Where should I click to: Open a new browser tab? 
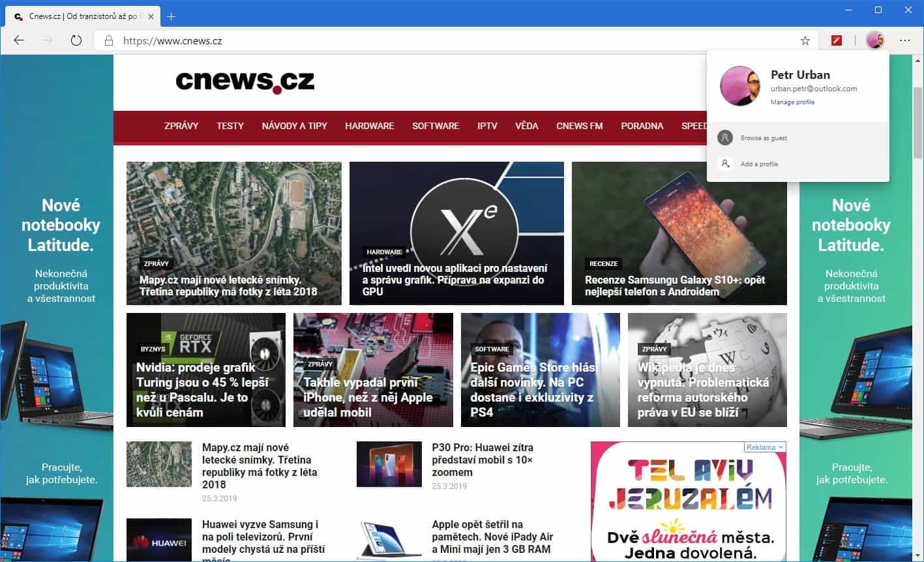pos(171,16)
